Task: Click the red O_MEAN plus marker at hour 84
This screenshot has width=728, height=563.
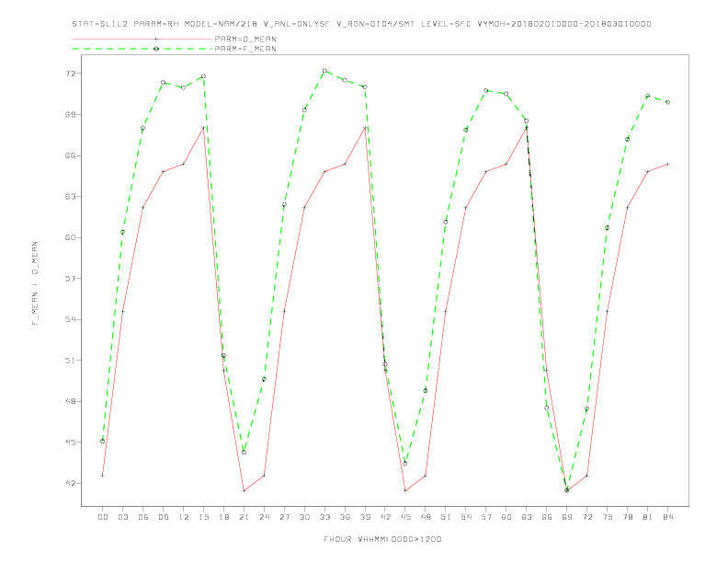Action: [667, 164]
